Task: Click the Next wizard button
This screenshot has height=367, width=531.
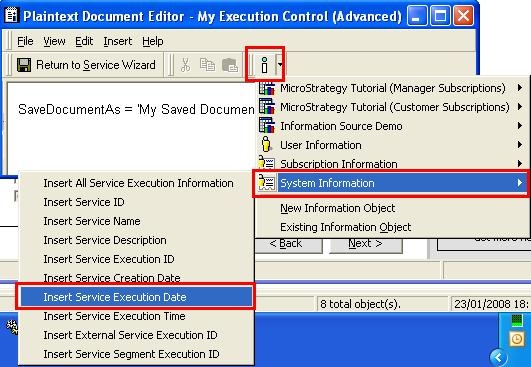Action: (366, 244)
